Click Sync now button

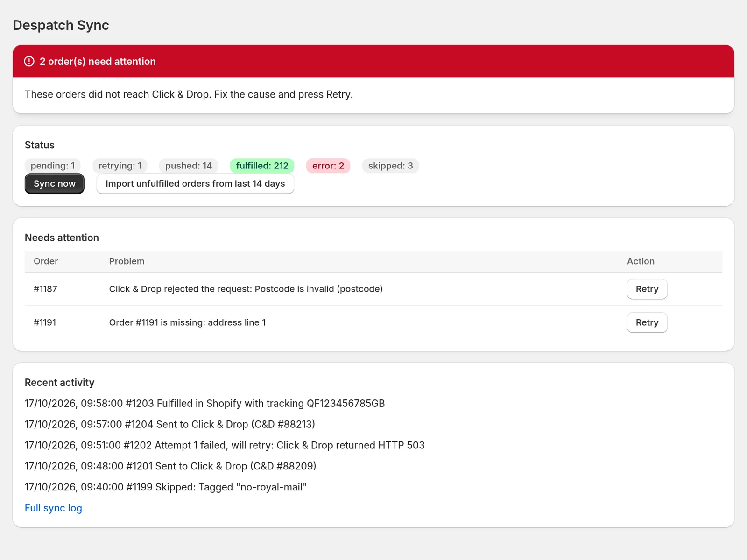pos(55,184)
